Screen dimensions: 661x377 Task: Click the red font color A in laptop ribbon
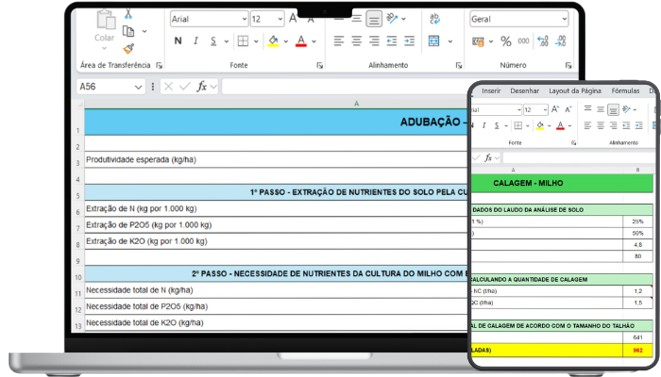click(x=301, y=41)
